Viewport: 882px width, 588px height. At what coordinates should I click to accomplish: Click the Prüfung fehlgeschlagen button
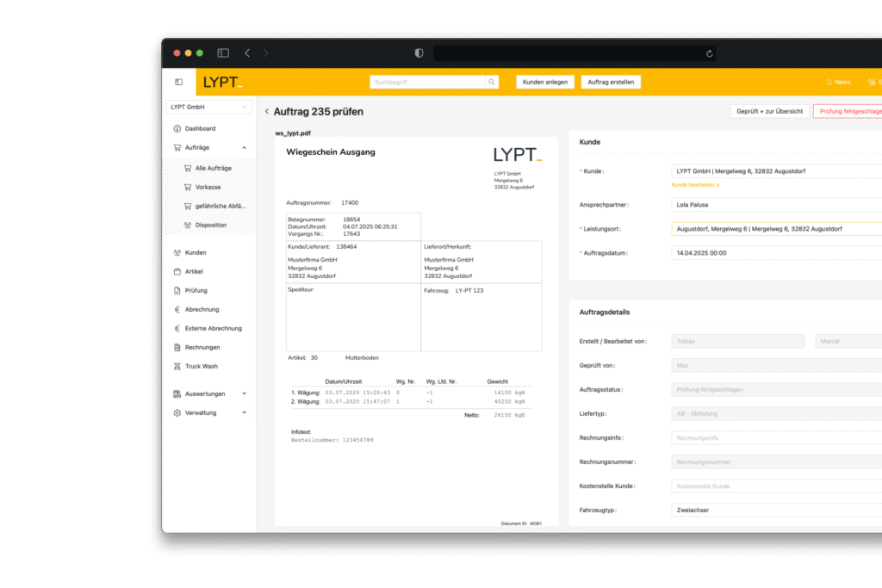pyautogui.click(x=848, y=111)
